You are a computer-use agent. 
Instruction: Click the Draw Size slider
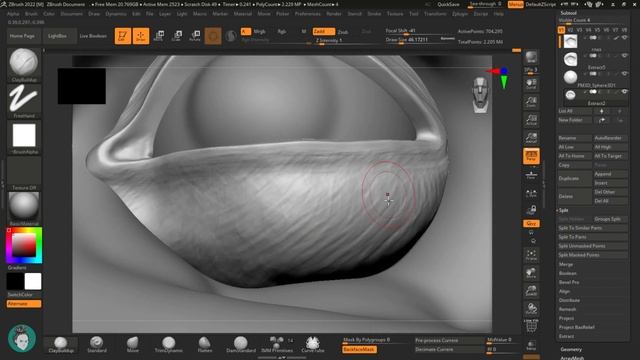[x=420, y=40]
